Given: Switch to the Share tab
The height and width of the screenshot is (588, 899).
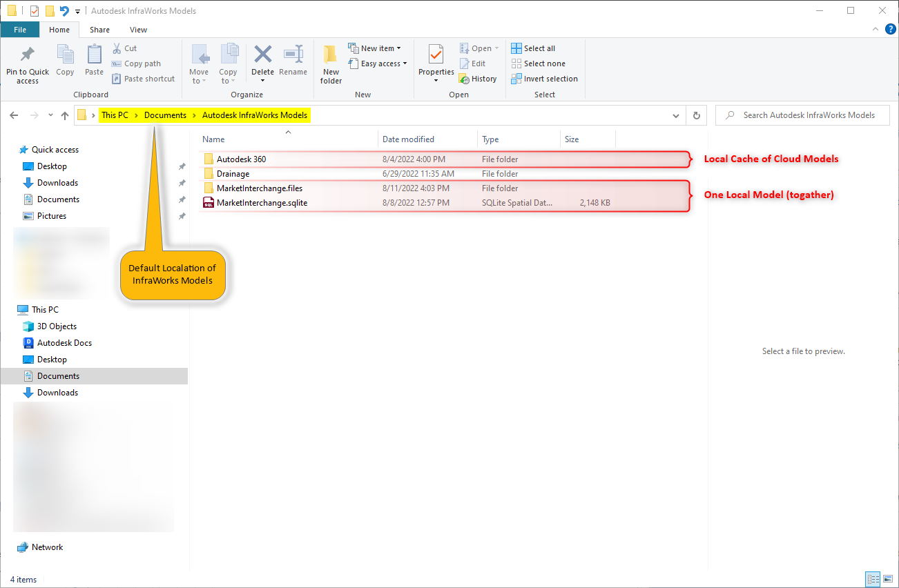Looking at the screenshot, I should pyautogui.click(x=99, y=30).
